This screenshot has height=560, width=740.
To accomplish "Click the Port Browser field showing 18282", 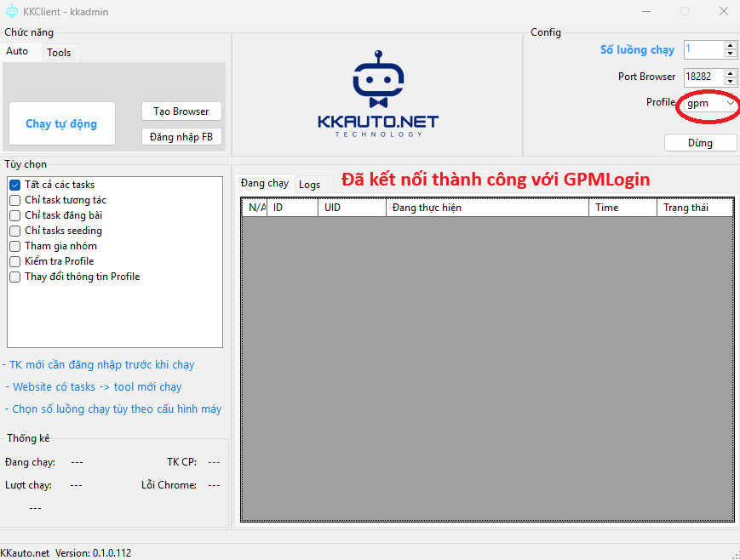I will [x=704, y=77].
